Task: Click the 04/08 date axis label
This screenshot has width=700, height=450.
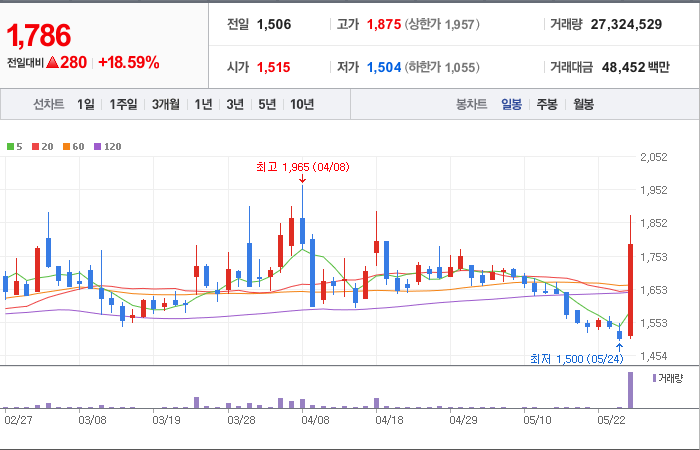Action: (315, 421)
